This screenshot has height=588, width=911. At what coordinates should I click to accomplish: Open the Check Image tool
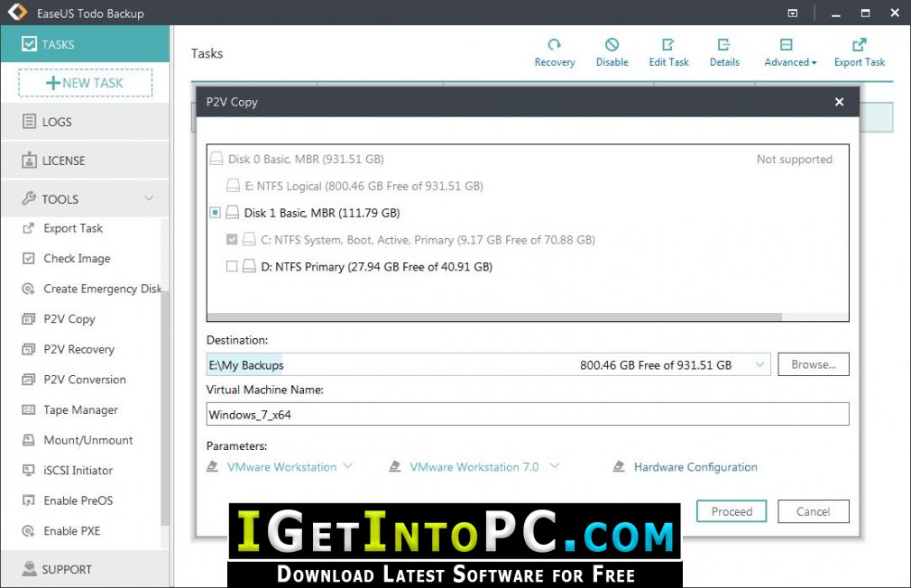point(76,259)
